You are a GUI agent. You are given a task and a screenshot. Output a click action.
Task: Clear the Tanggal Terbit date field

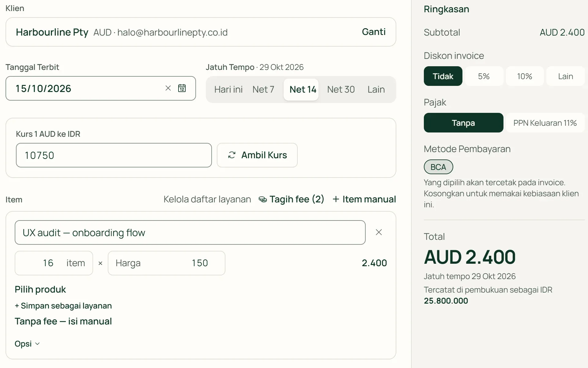(168, 88)
